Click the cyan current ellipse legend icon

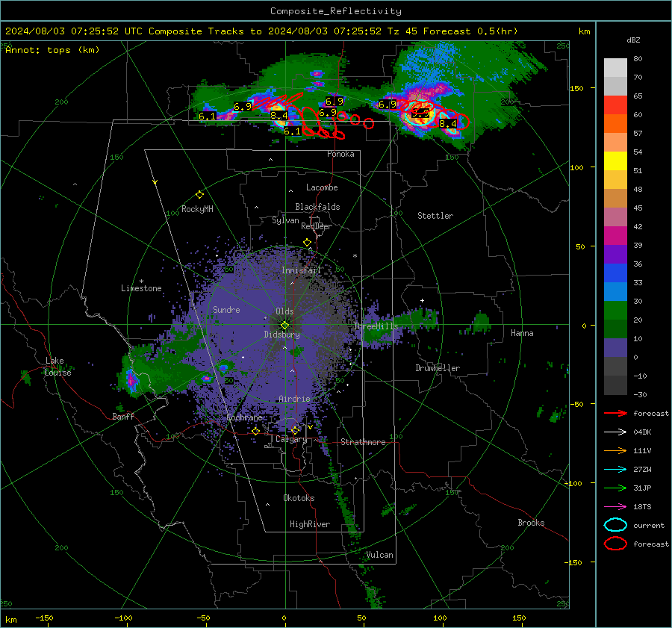click(615, 525)
